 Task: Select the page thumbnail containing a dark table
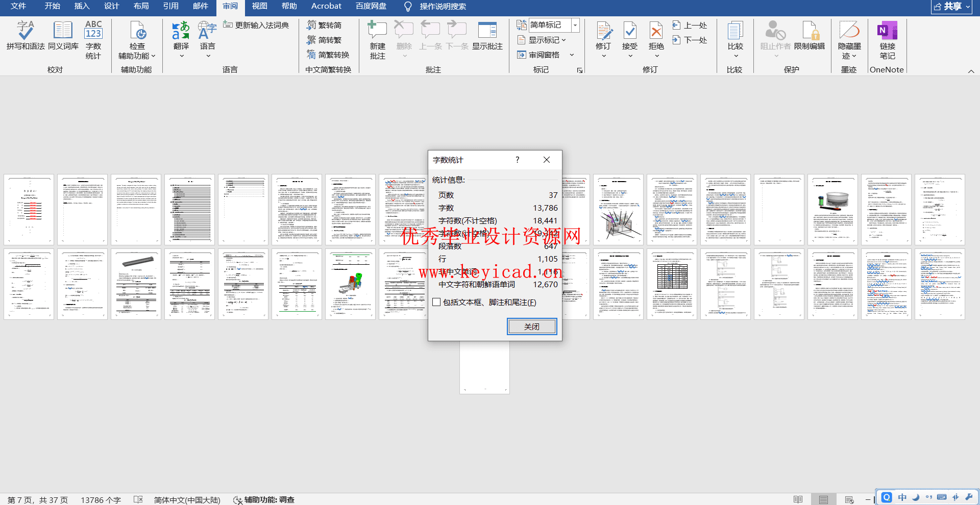tap(672, 284)
